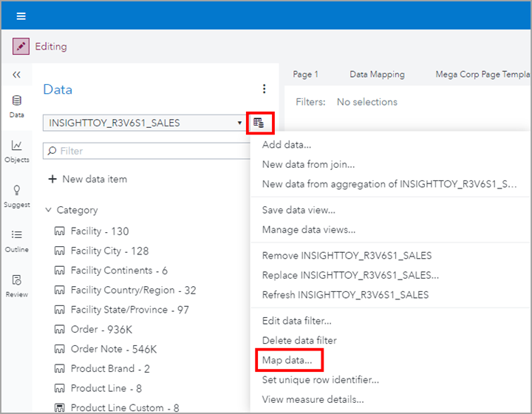Screen dimensions: 532x414
Task: Collapse the Category group
Action: [x=49, y=210]
